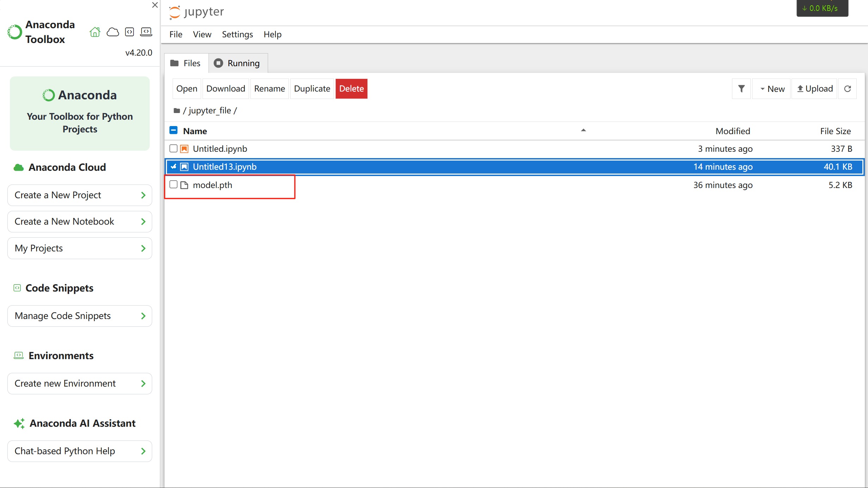Open the cloud icon in Toolbox header
The image size is (868, 488).
coord(113,32)
